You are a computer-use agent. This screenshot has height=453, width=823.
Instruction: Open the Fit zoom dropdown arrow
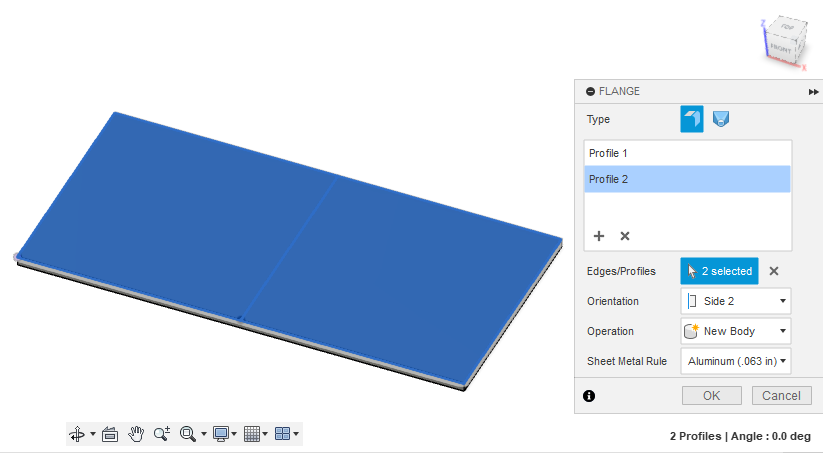click(204, 434)
